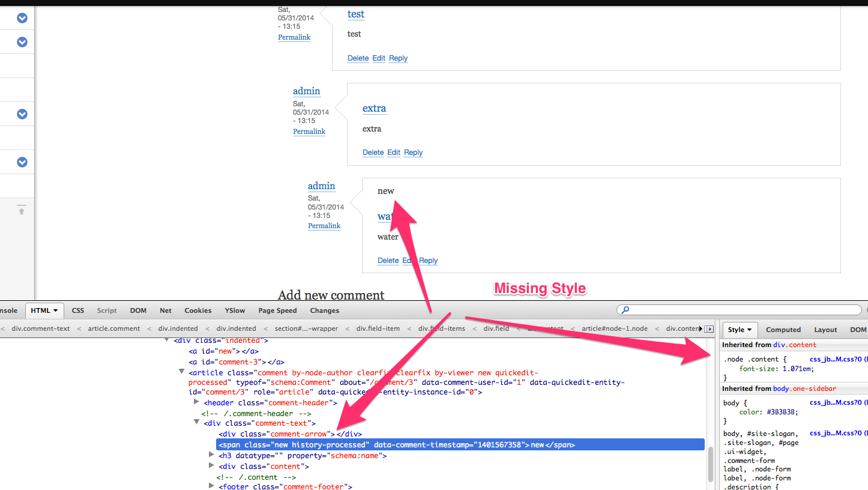This screenshot has width=868, height=490.
Task: Click Reply on the 'extra' comment
Action: [x=413, y=152]
